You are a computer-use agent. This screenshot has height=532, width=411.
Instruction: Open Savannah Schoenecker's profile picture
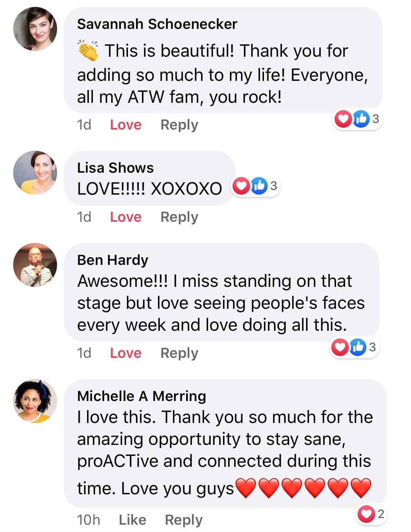(35, 29)
